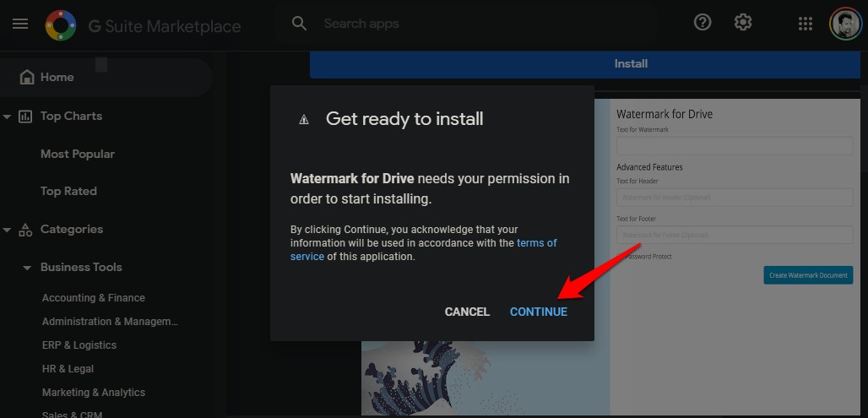868x418 pixels.
Task: Click the Categories shapes icon
Action: (25, 230)
